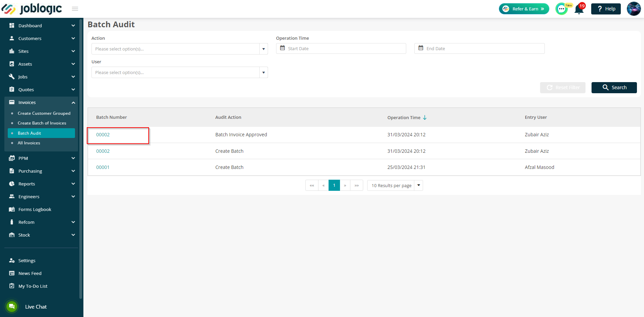Click the Engineers people icon
Screen dimensions: 644x317
point(12,197)
